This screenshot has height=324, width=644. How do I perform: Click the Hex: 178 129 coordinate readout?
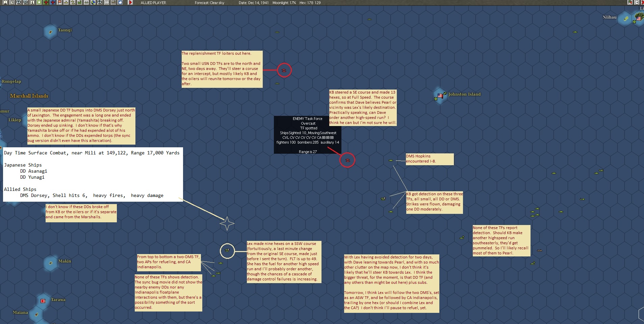click(310, 3)
